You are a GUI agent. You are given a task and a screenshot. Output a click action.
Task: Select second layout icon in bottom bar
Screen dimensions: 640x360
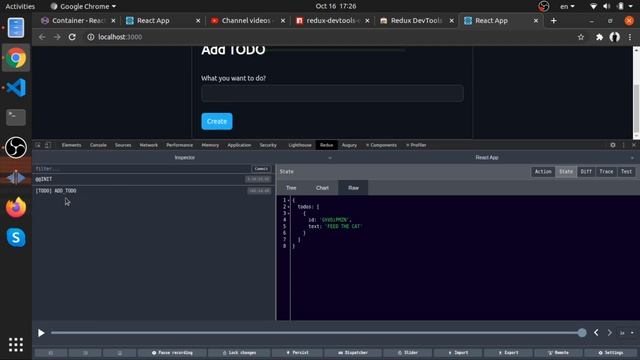(x=85, y=353)
